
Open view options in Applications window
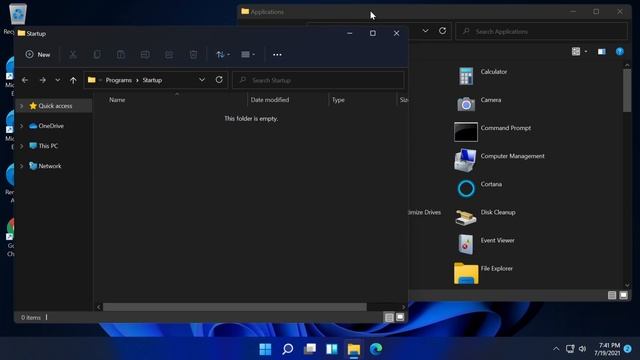pyautogui.click(x=579, y=51)
